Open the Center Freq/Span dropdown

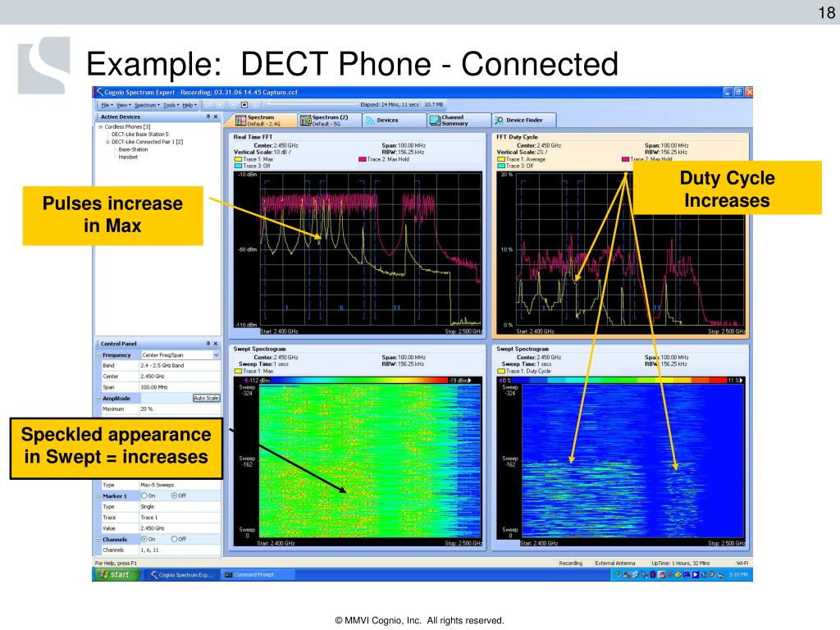[x=216, y=354]
